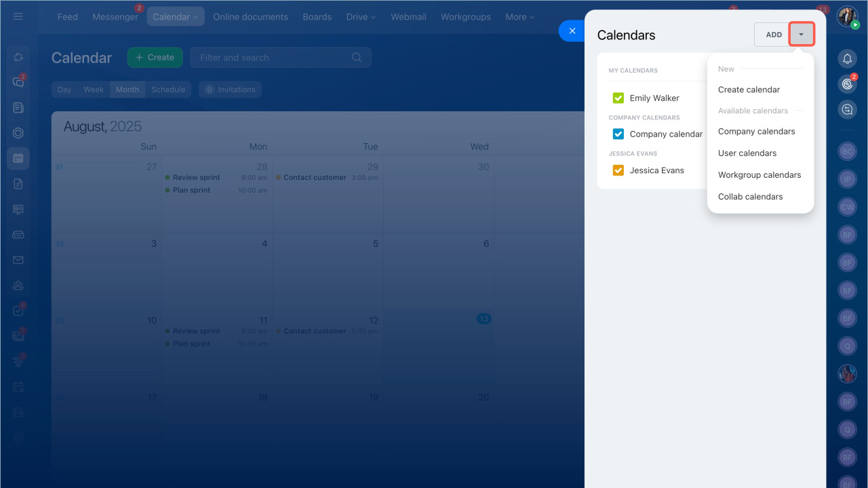
Task: Close the Calendars slider with the X button
Action: pos(572,31)
